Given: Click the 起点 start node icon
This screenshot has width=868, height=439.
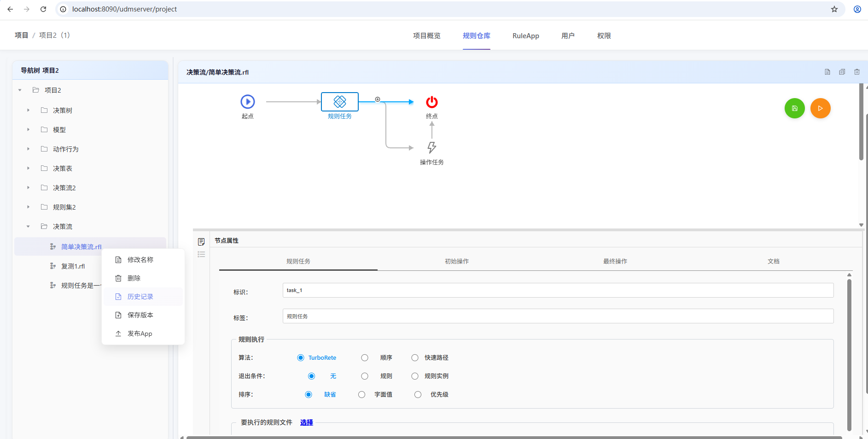Looking at the screenshot, I should pyautogui.click(x=247, y=102).
